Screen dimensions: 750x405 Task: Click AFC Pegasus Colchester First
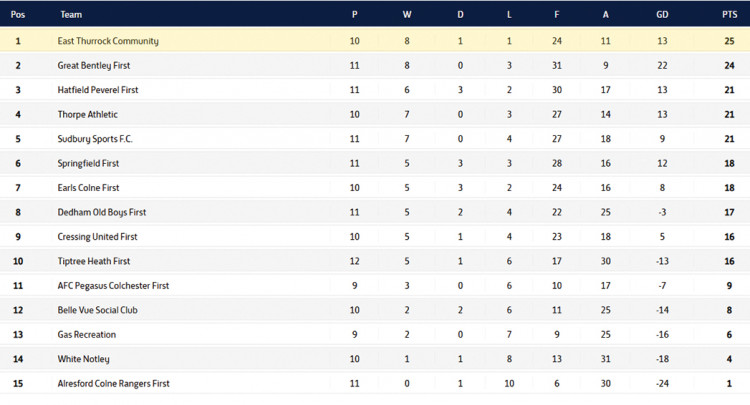pyautogui.click(x=113, y=286)
